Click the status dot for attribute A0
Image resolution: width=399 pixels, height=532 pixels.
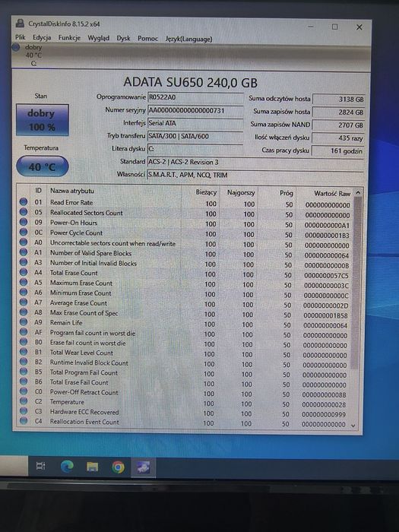point(24,242)
